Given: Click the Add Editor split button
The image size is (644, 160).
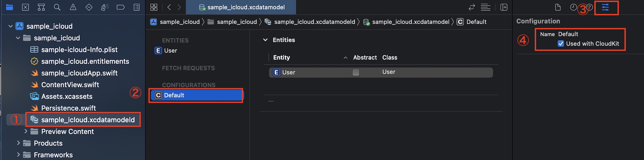Looking at the screenshot, I should pos(504,7).
